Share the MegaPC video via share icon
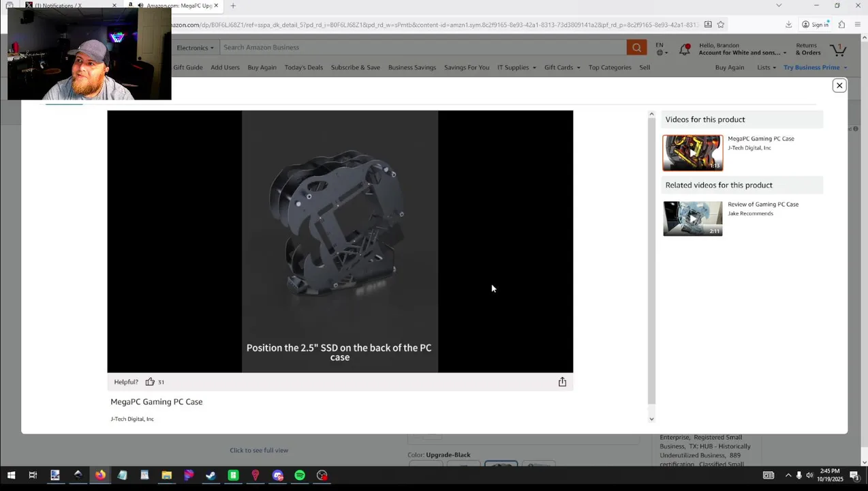868x491 pixels. coord(562,382)
